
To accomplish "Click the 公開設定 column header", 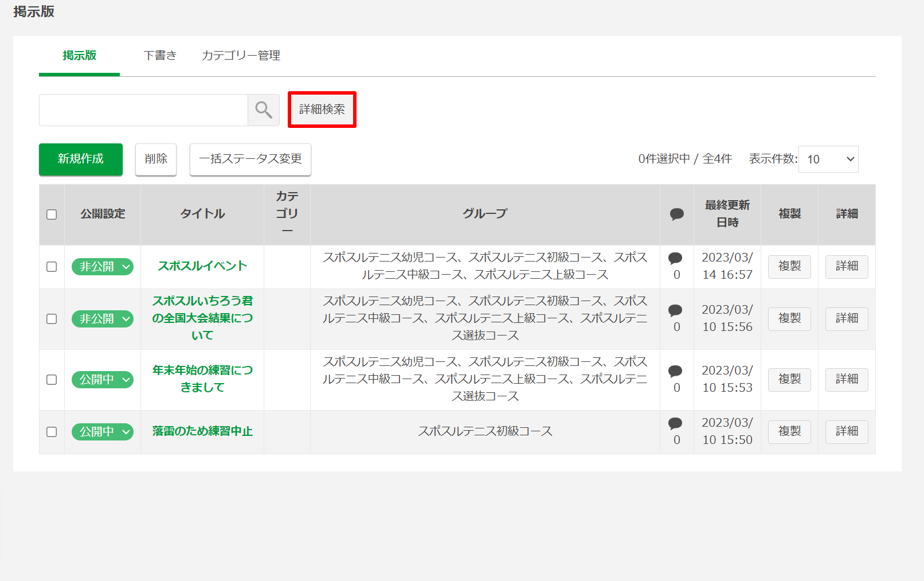I will [103, 214].
